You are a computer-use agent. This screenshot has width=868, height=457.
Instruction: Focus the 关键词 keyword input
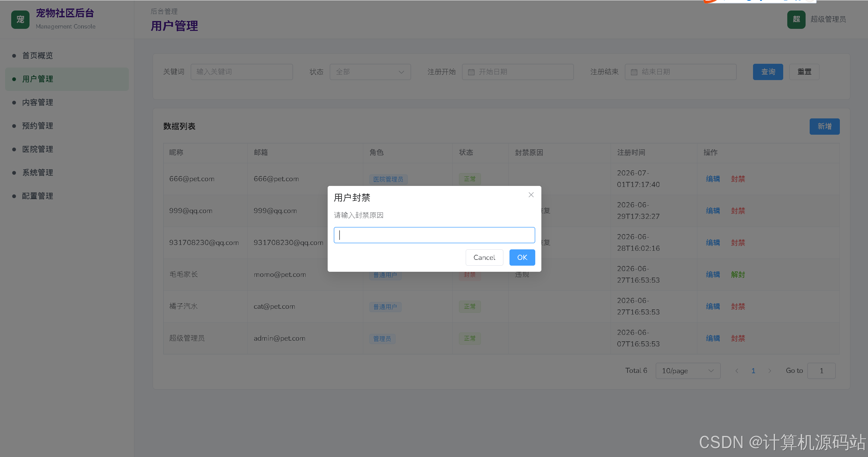point(242,72)
